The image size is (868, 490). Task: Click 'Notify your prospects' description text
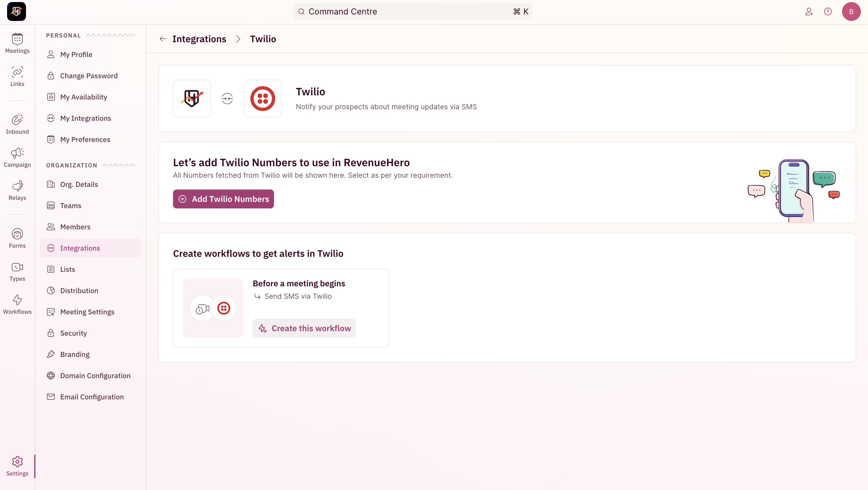click(386, 107)
